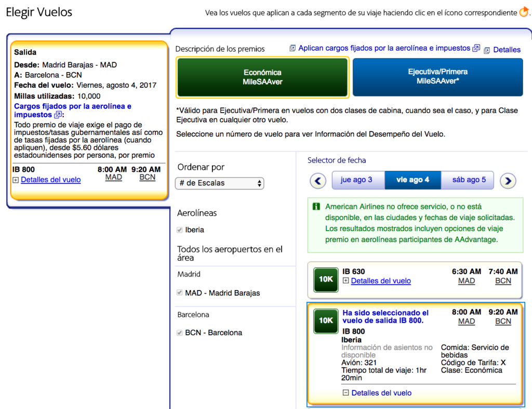The image size is (532, 409).
Task: Click the orange refresh segment icon at top right
Action: pyautogui.click(x=524, y=12)
